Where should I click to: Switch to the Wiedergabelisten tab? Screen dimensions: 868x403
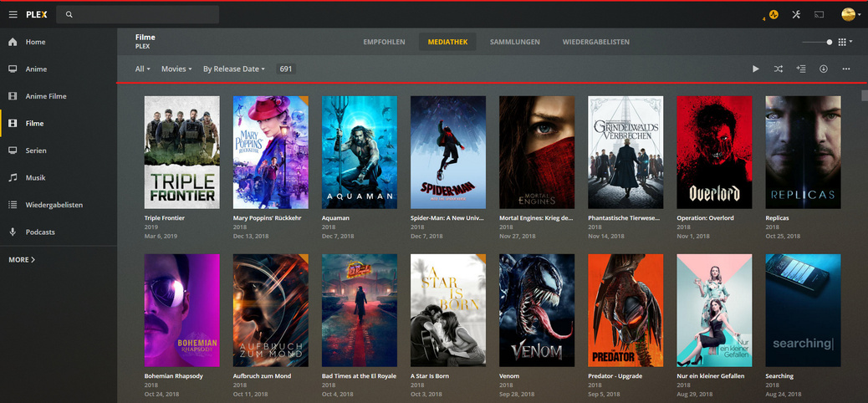pos(596,42)
